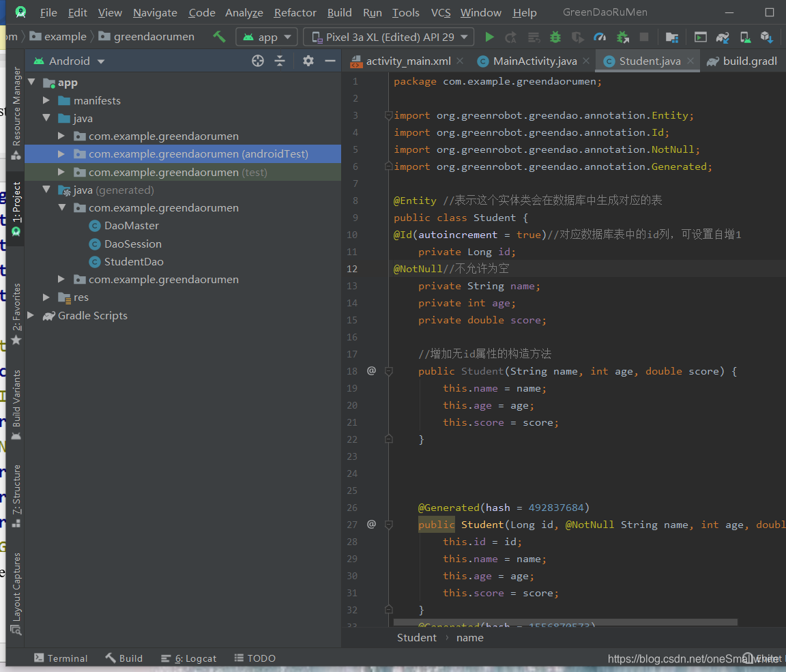Click Run with Coverage icon
The image size is (786, 672).
coord(577,37)
